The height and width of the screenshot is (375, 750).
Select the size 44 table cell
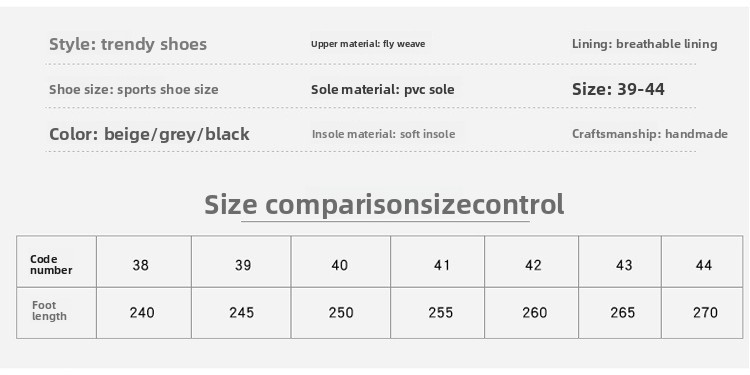(702, 262)
